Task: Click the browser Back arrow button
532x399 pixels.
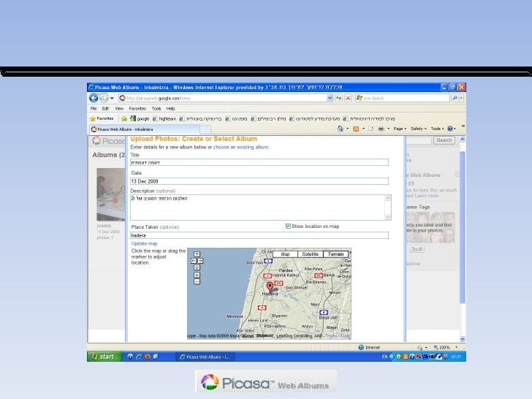Action: pyautogui.click(x=94, y=98)
